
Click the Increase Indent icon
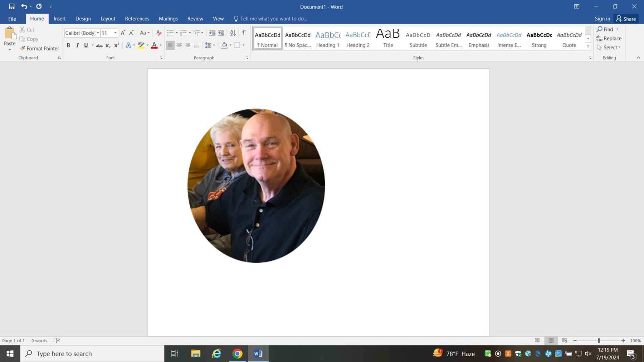coord(221,33)
